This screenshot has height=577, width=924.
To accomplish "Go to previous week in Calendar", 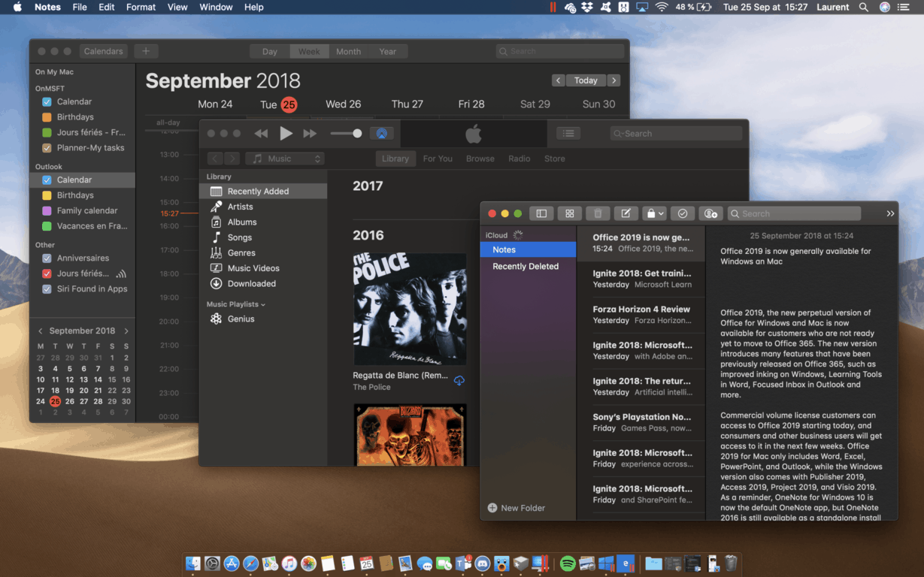I will pos(558,80).
